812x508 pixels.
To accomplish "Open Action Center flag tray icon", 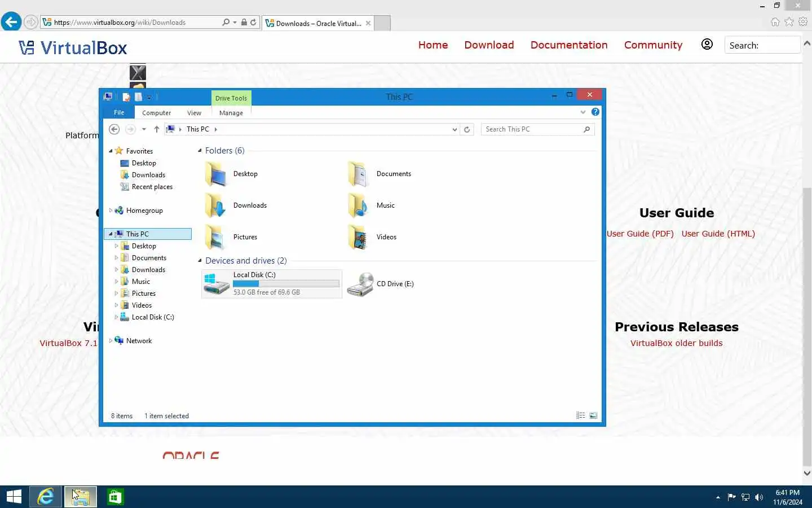I will (732, 497).
